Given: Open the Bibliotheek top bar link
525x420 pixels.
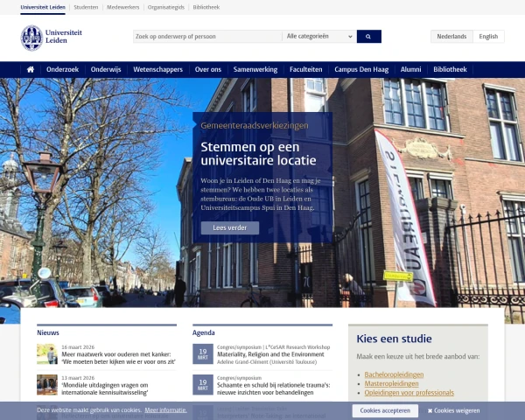Looking at the screenshot, I should [x=206, y=6].
